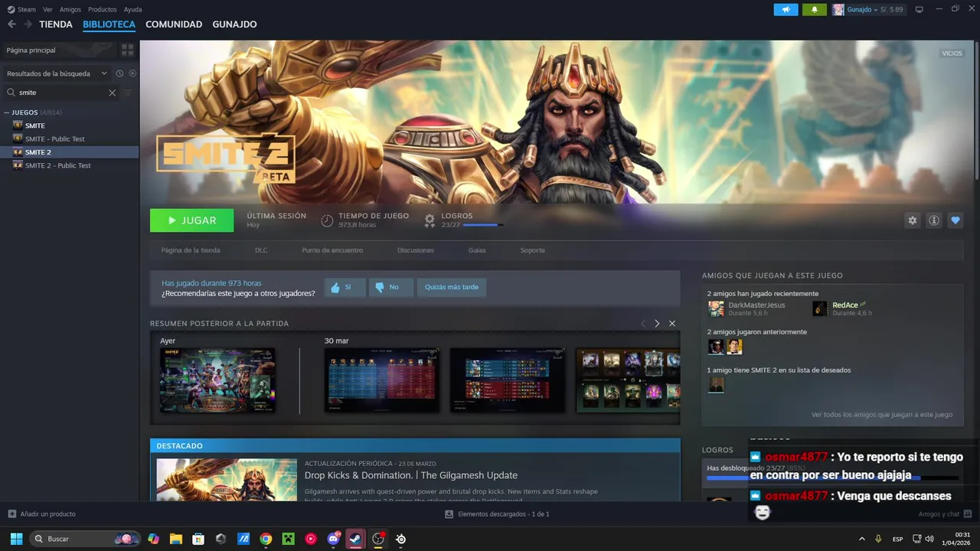Open the Ver menu
The image size is (980, 551).
coord(47,9)
